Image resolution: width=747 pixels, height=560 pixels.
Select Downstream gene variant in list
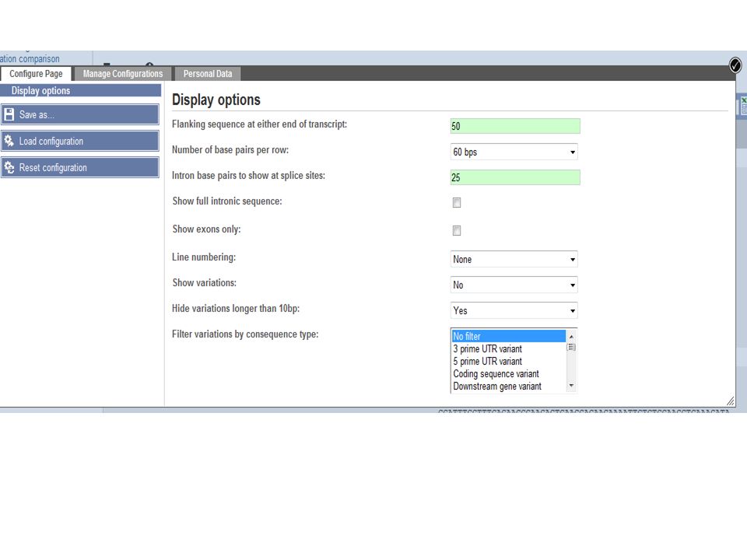click(x=508, y=387)
